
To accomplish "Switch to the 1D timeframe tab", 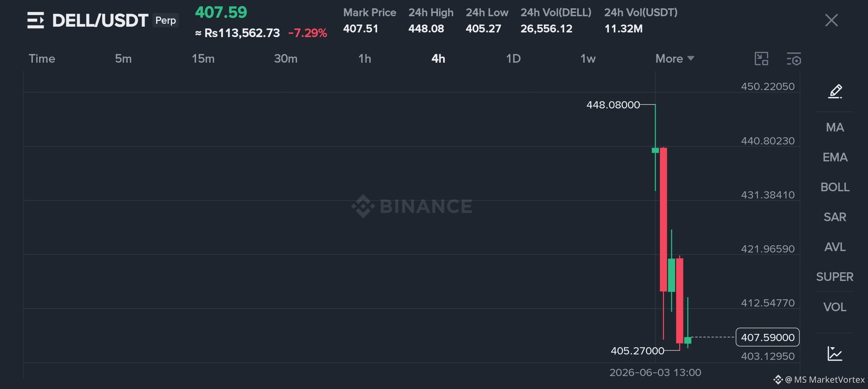I will coord(513,59).
